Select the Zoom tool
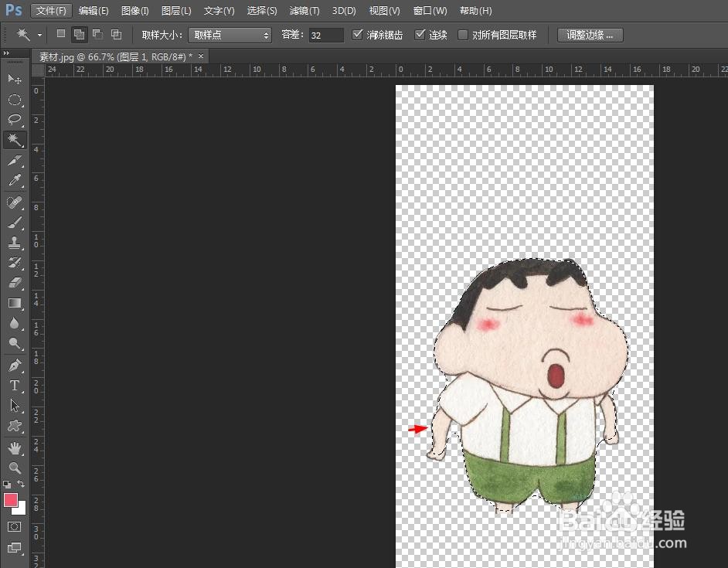 [15, 468]
